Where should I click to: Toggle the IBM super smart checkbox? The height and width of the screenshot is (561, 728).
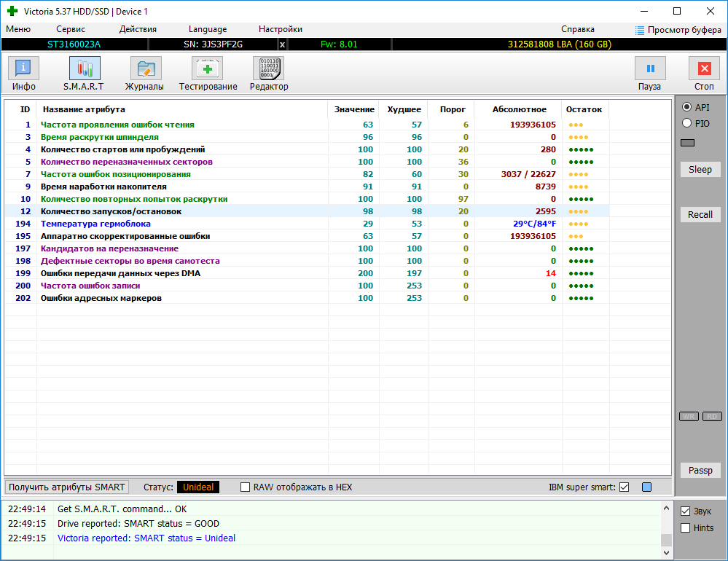[x=624, y=487]
